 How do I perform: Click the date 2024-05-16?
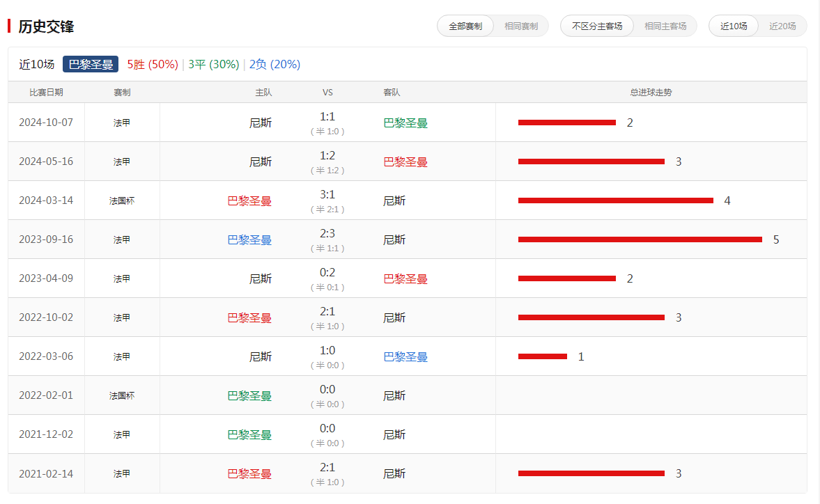pos(46,162)
